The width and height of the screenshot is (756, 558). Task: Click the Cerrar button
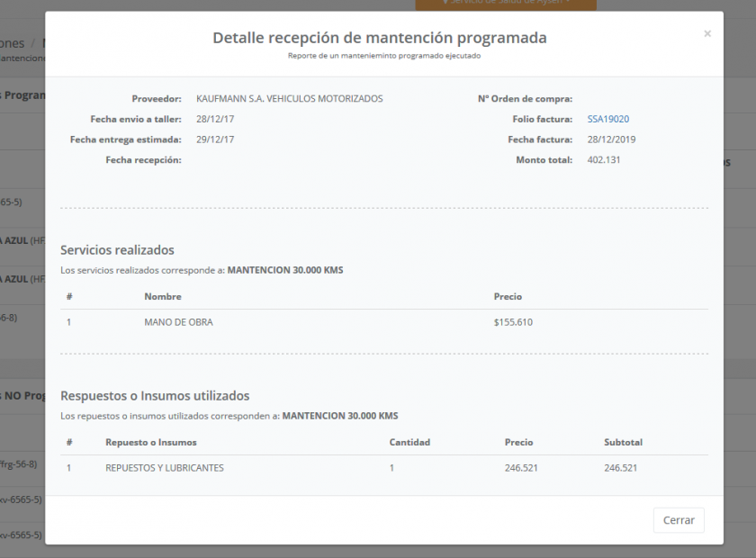(x=679, y=520)
